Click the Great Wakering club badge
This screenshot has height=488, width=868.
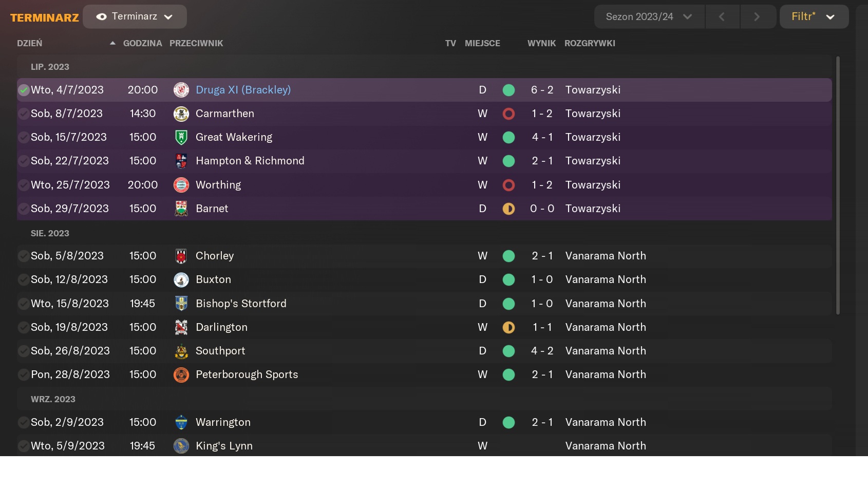pos(181,137)
